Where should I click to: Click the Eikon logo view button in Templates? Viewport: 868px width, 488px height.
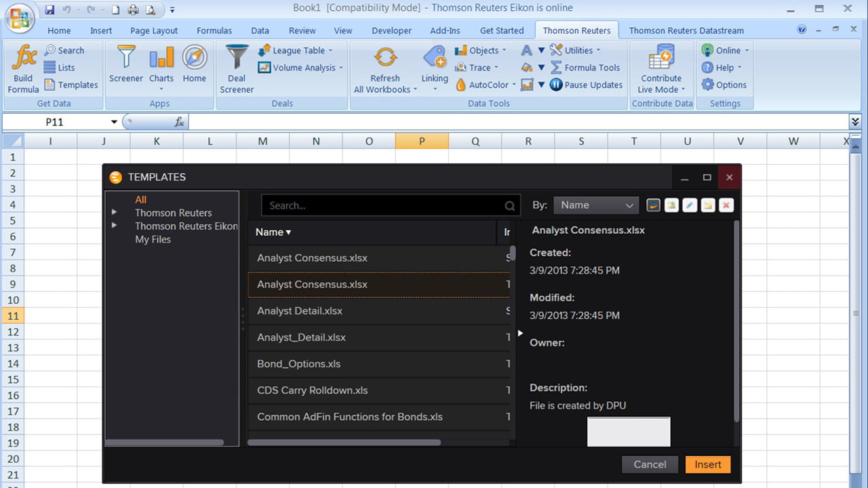[x=653, y=205]
